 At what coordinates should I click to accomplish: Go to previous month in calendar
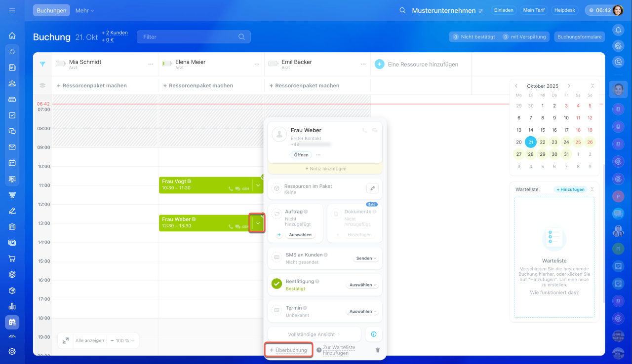[x=516, y=86]
